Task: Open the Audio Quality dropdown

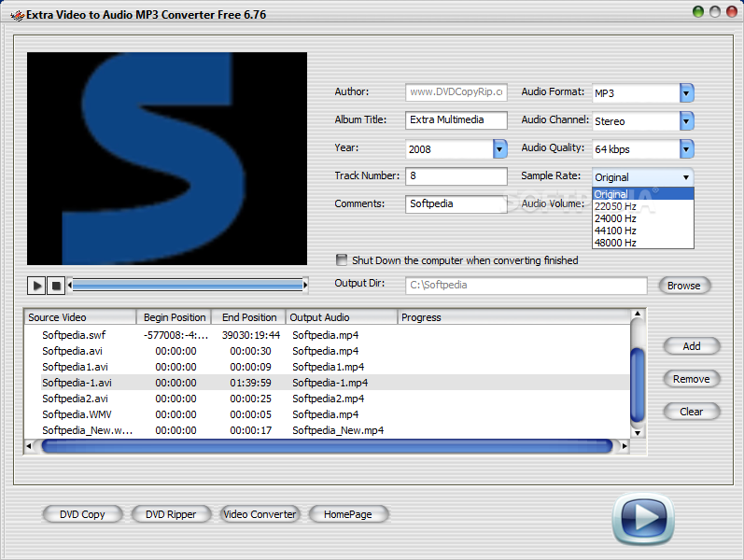Action: [686, 149]
